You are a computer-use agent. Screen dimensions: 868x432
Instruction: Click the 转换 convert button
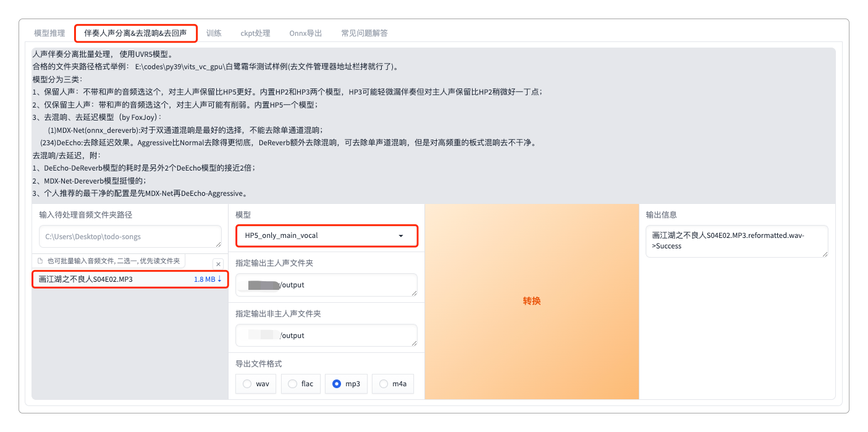pyautogui.click(x=532, y=301)
